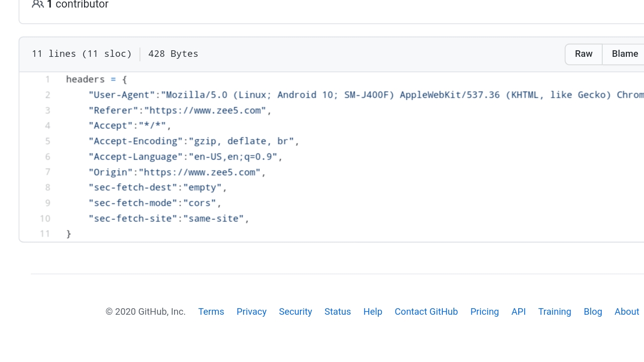644x362 pixels.
Task: Open the Blame view
Action: 624,54
